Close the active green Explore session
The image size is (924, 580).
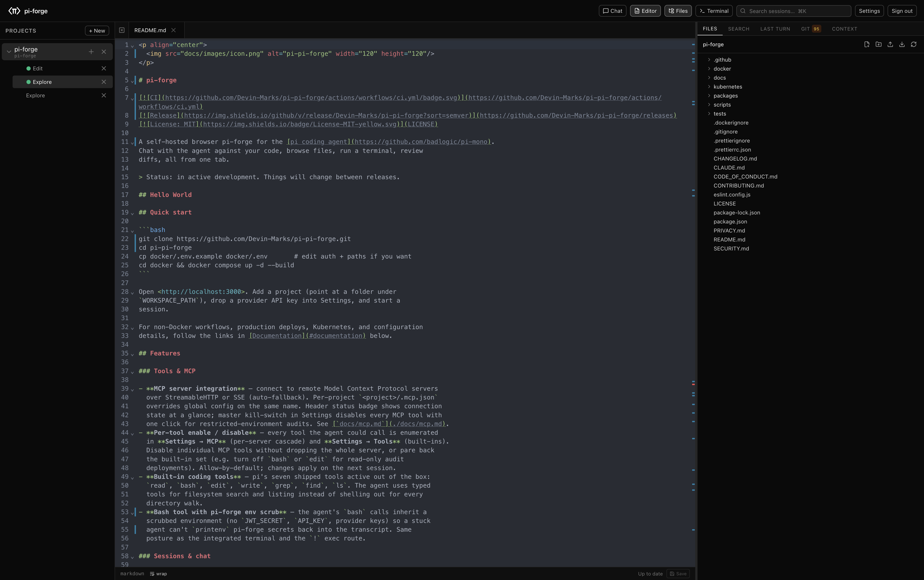tap(104, 82)
